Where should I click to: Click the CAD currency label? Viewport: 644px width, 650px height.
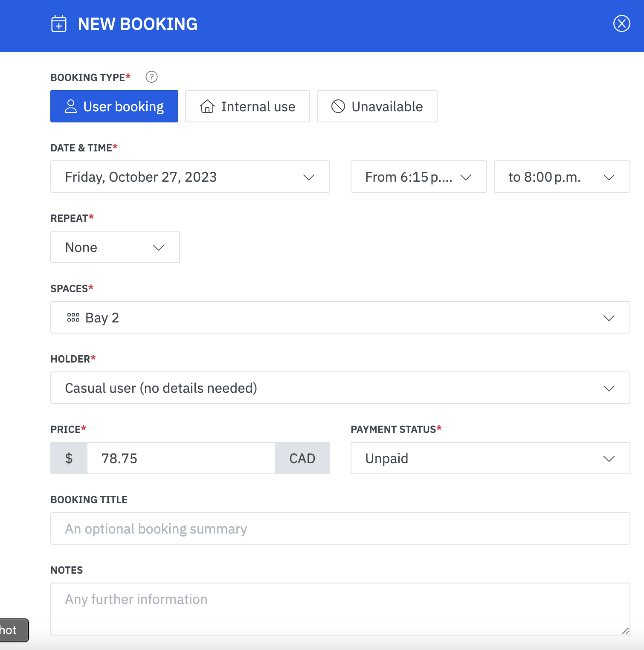pyautogui.click(x=302, y=458)
